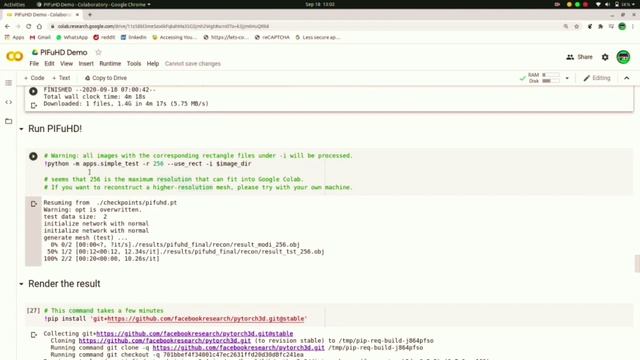Open the Editing mode dropdown
This screenshot has width=640, height=360.
click(597, 78)
